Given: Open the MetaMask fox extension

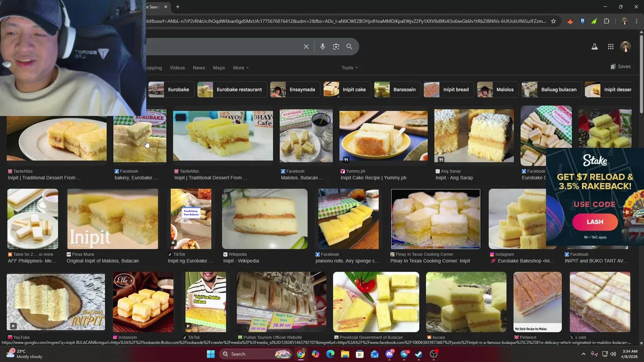Looking at the screenshot, I should 570,21.
